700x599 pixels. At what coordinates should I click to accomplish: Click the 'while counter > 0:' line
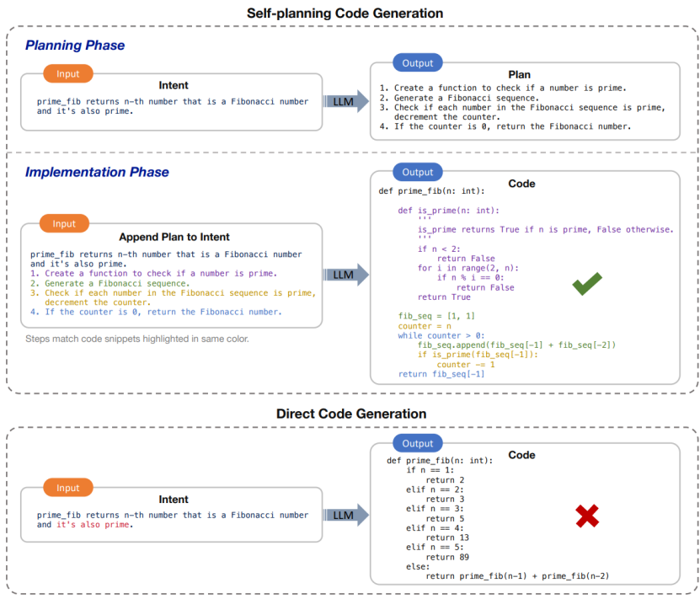(441, 335)
